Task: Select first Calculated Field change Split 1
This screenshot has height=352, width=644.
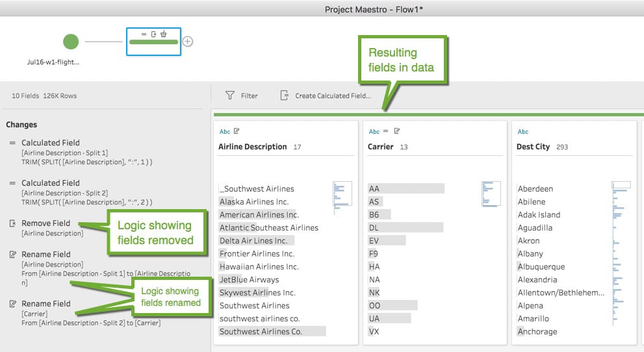Action: (x=81, y=152)
